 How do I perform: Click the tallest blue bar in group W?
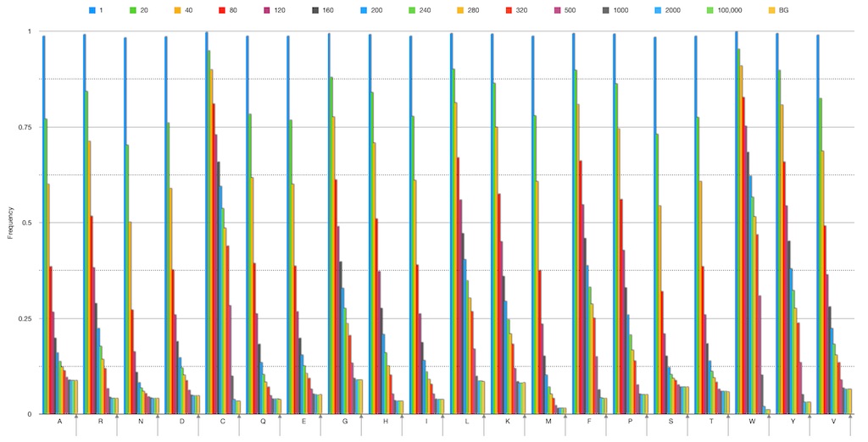(x=737, y=223)
